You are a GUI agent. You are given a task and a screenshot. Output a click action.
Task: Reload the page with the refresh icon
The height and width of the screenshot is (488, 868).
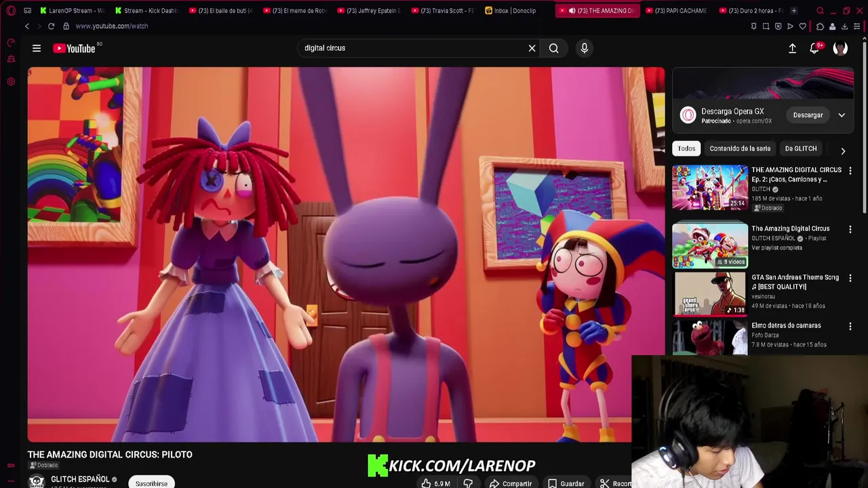pyautogui.click(x=51, y=26)
